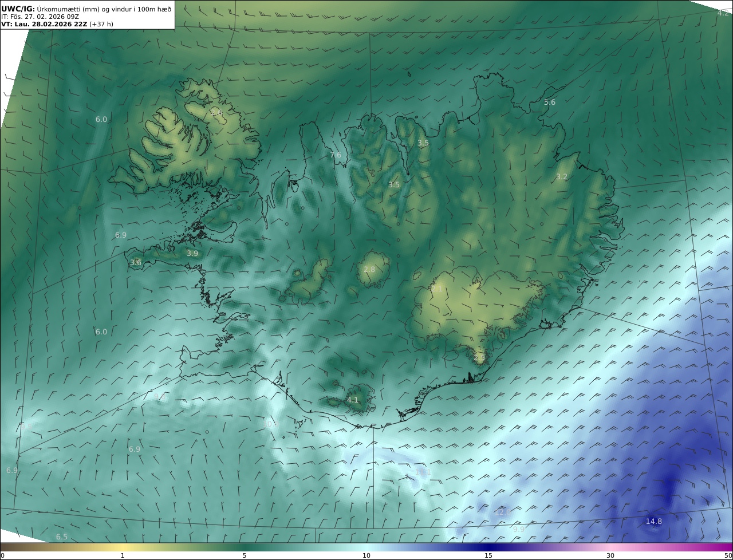The image size is (733, 560).
Task: Click the 2.8 value on the glacier
Action: click(369, 270)
